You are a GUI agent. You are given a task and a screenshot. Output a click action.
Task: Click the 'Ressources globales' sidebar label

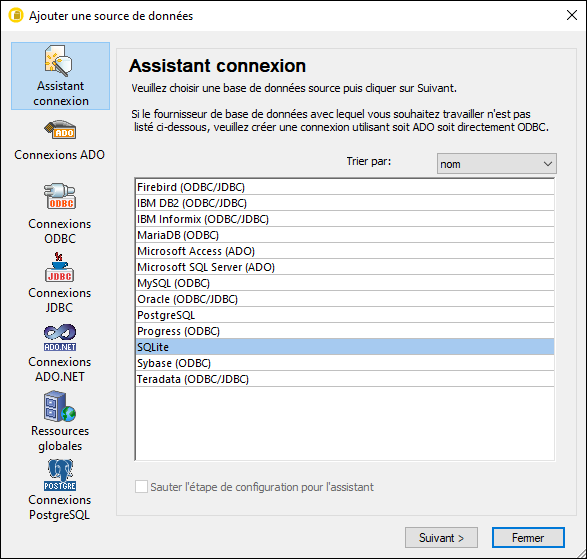60,438
